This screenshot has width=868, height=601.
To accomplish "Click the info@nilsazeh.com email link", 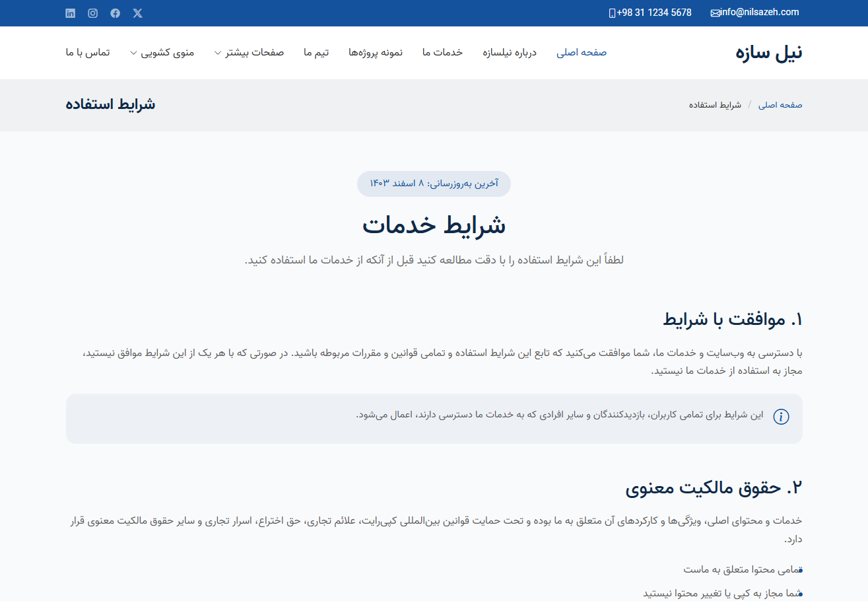I will (x=758, y=12).
